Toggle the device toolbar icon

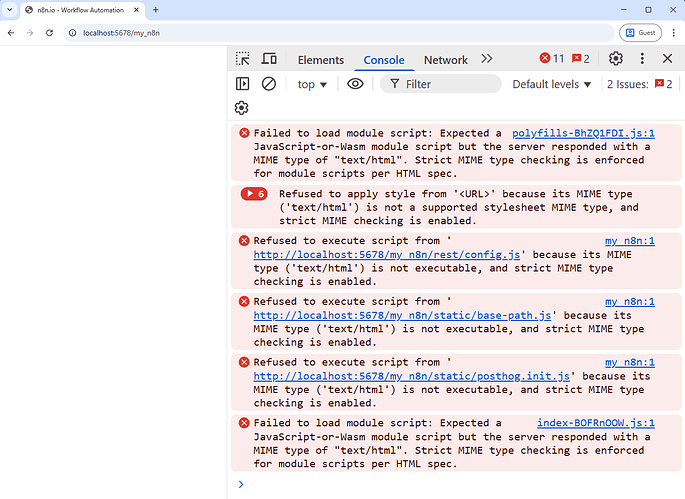click(x=269, y=59)
